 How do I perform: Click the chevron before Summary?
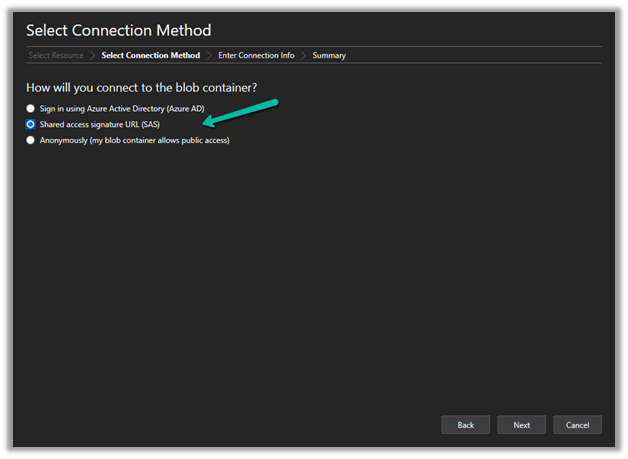304,56
